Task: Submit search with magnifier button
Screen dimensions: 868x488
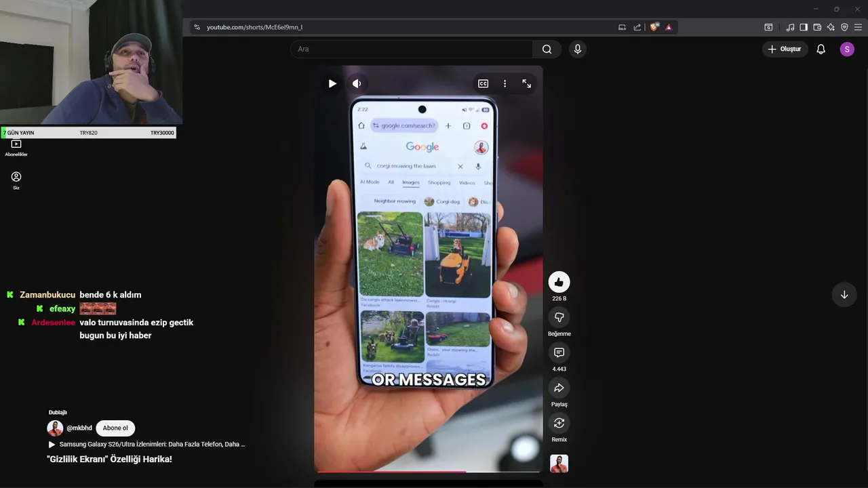Action: [x=547, y=49]
